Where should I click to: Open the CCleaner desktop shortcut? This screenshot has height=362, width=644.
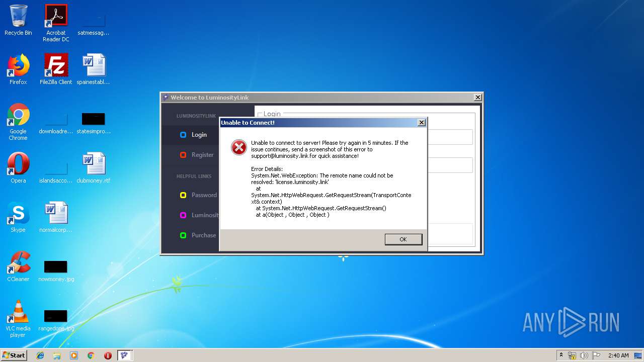18,266
